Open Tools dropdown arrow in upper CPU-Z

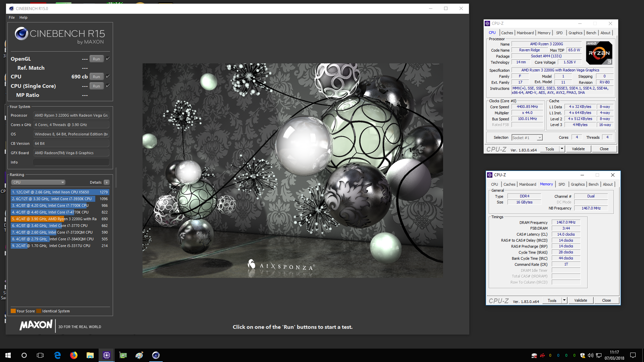pos(562,149)
